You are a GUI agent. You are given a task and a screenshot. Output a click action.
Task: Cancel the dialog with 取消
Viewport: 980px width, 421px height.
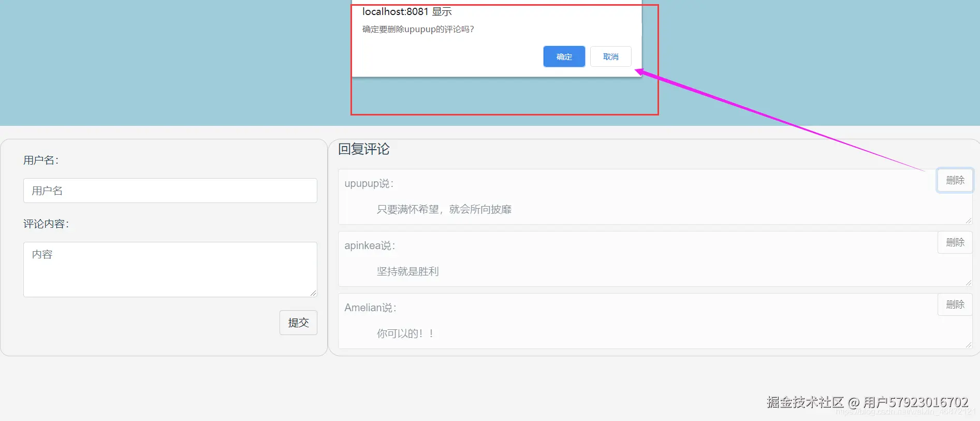610,56
